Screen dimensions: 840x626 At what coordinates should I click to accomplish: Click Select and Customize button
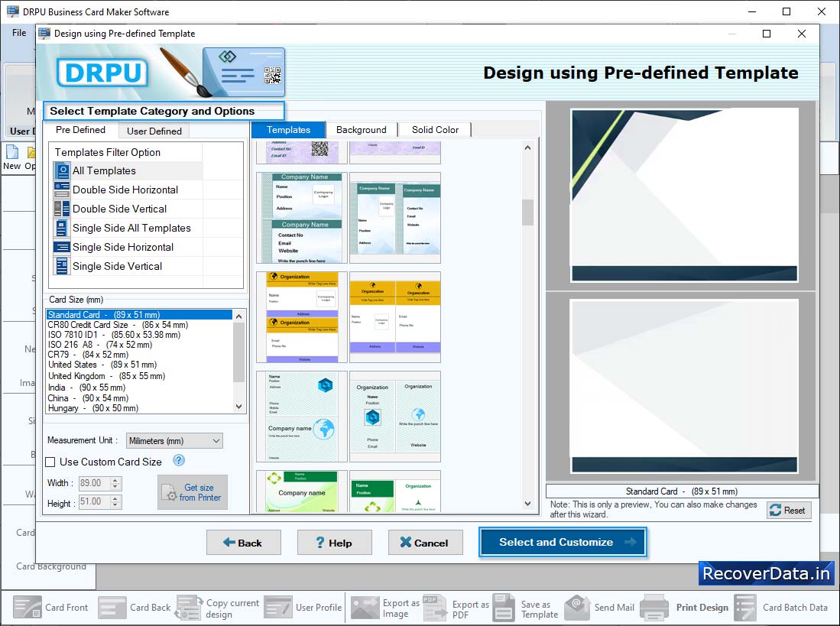pyautogui.click(x=563, y=542)
